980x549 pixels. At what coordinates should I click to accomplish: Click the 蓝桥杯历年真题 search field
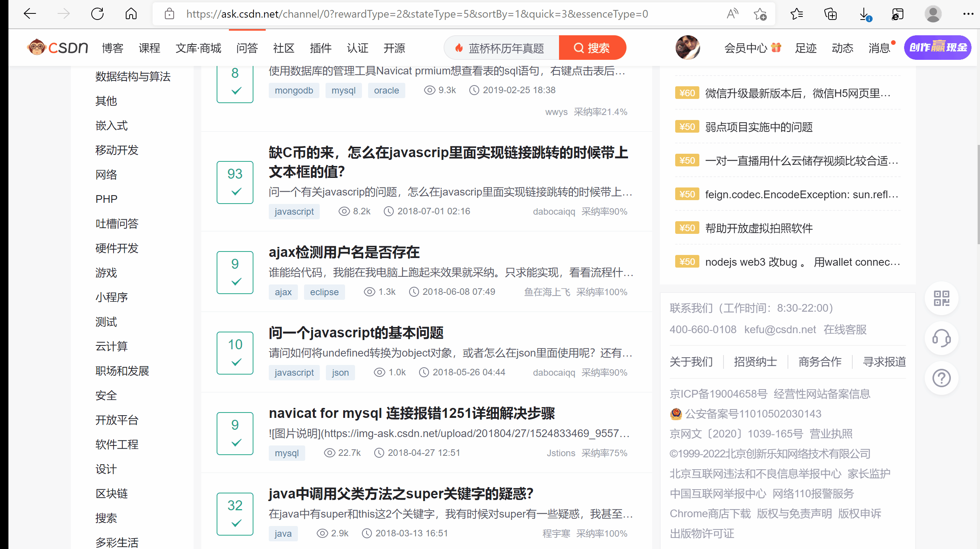(x=502, y=48)
